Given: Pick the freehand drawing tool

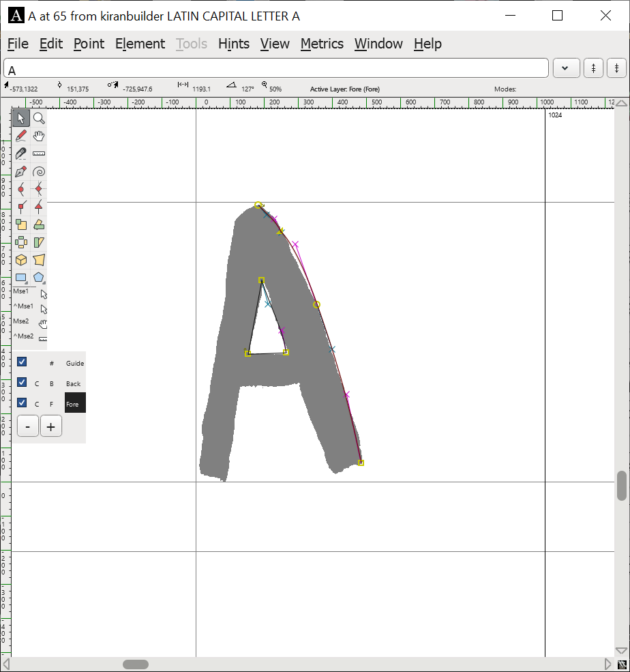Looking at the screenshot, I should click(21, 136).
